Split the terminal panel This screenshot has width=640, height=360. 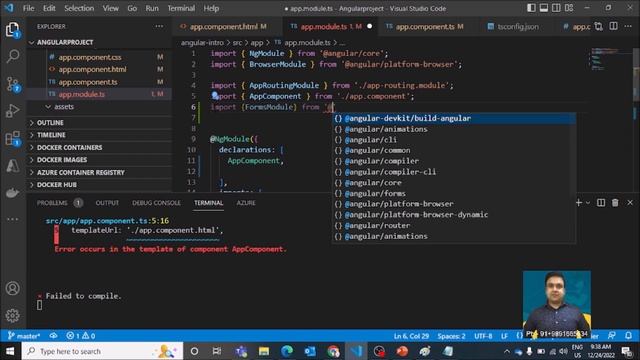pyautogui.click(x=601, y=202)
